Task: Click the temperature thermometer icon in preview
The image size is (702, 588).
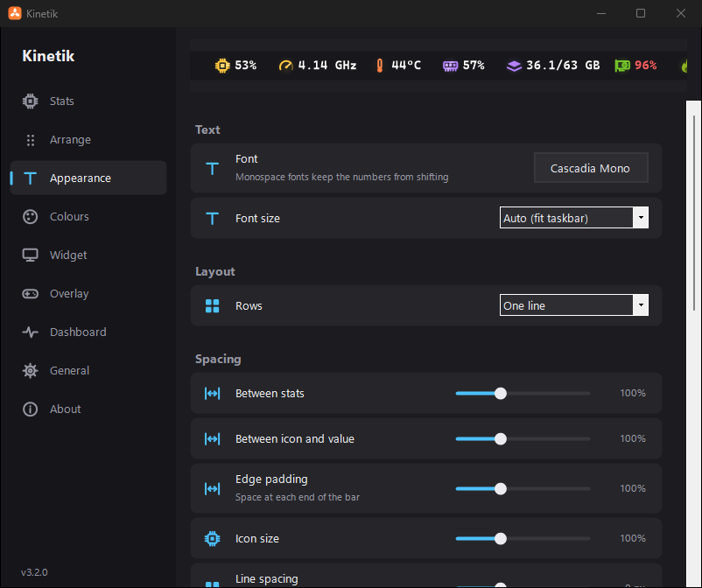Action: [380, 66]
